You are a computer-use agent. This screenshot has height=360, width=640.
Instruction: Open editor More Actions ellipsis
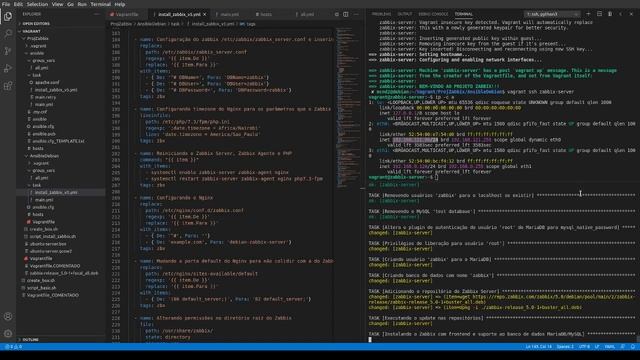point(356,14)
